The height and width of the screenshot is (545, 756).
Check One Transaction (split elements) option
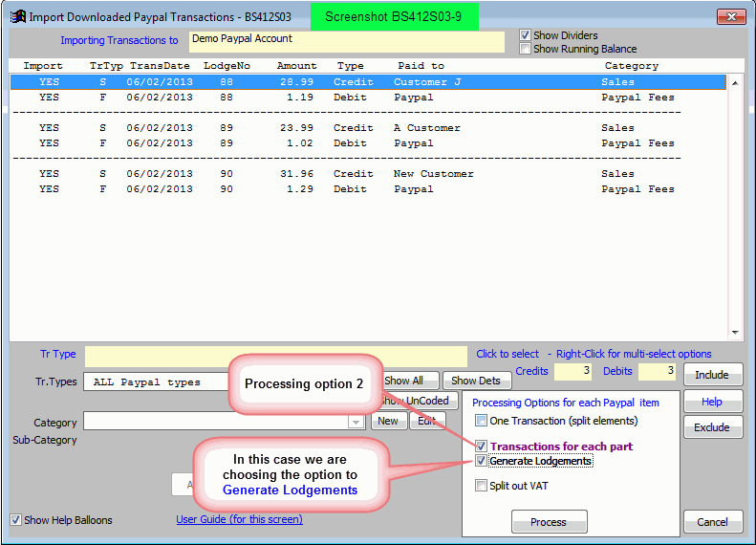481,421
